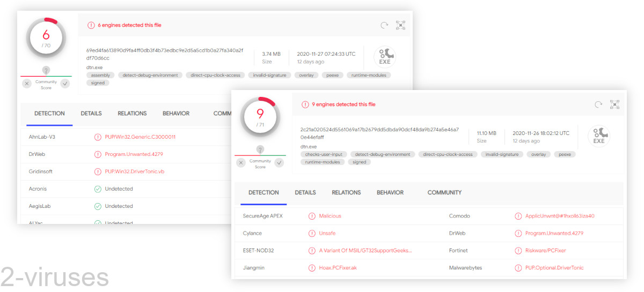This screenshot has height=292, width=644.
Task: Click 2020-11-27 07:24:33 UTC timestamp
Action: pyautogui.click(x=326, y=54)
